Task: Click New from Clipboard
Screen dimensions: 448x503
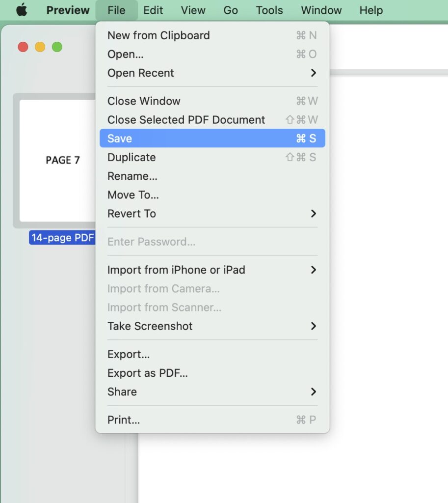Action: (x=158, y=35)
